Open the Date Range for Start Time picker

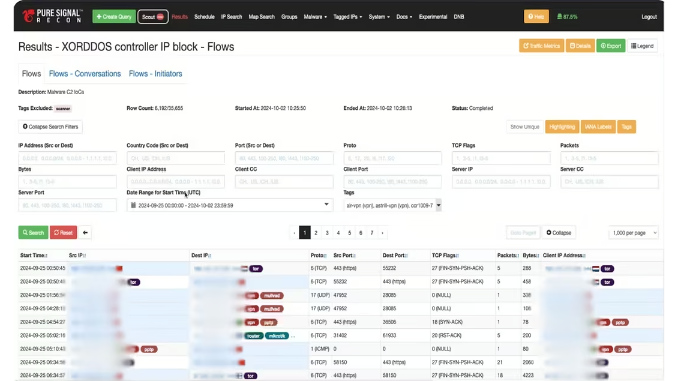coord(230,205)
